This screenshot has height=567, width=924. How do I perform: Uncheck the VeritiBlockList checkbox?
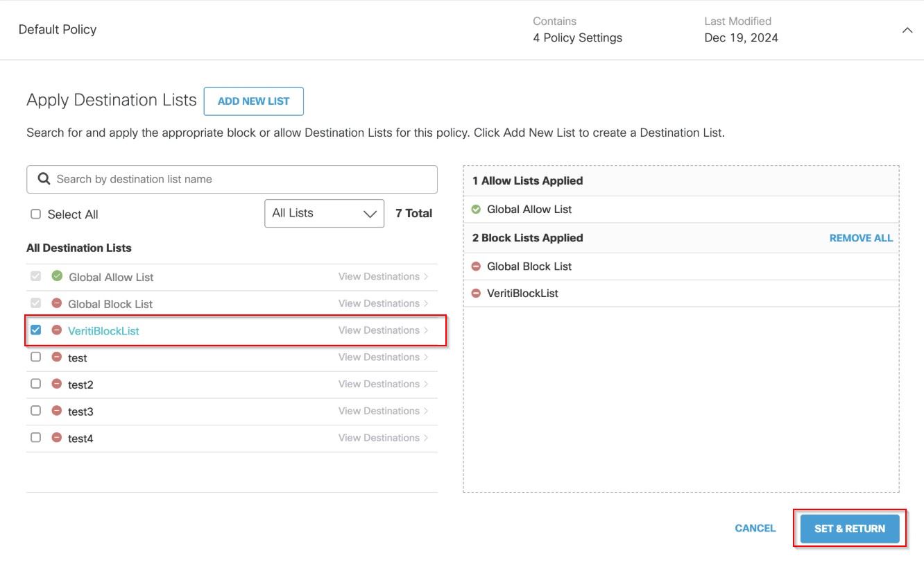36,330
